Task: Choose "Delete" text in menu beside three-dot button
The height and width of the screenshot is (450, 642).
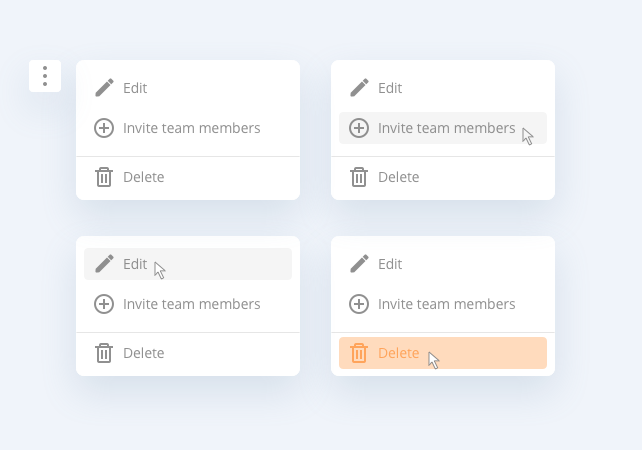Action: click(x=143, y=177)
